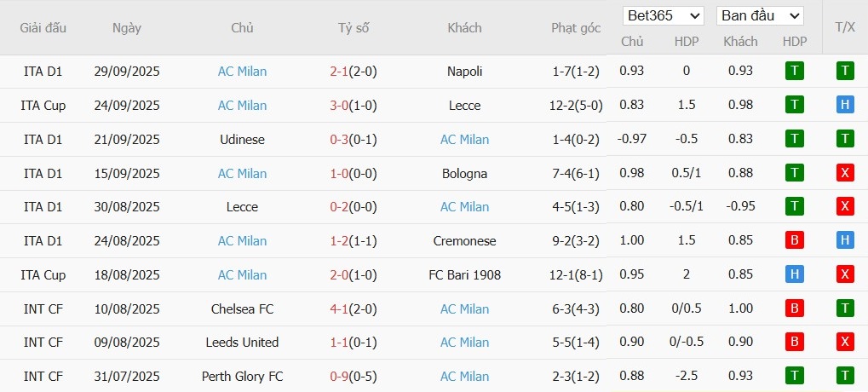Open AC Milan link in the Napoli match row

click(242, 72)
